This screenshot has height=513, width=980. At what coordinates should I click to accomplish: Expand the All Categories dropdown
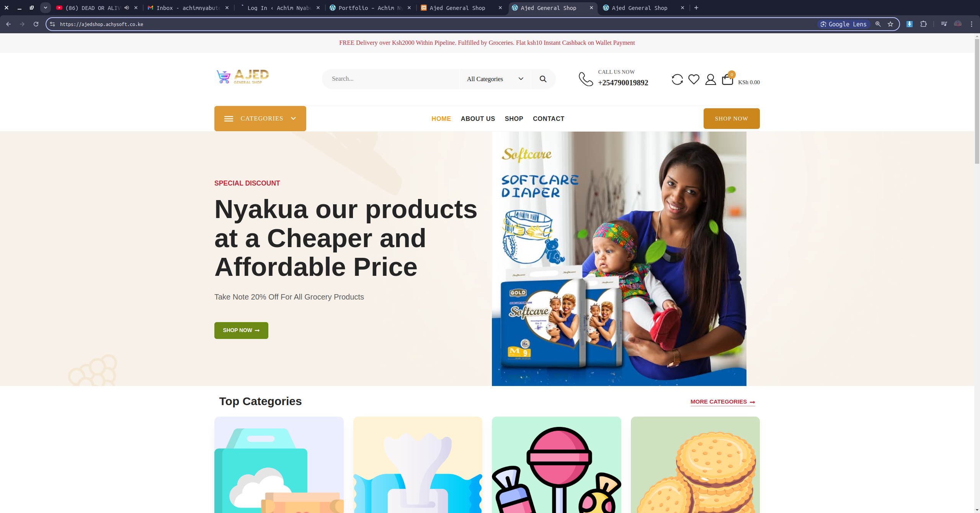pos(495,79)
